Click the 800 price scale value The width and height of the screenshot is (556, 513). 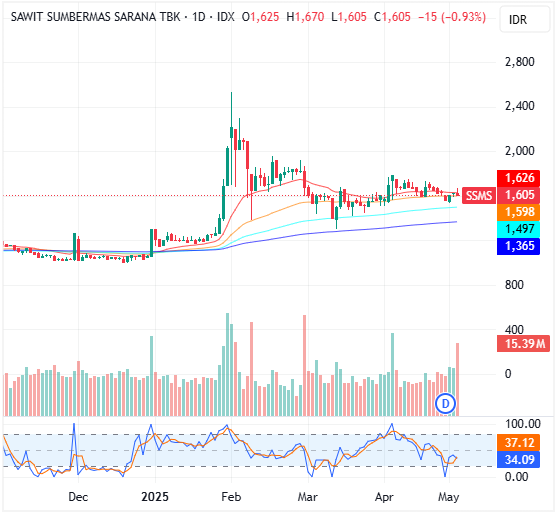pyautogui.click(x=514, y=285)
